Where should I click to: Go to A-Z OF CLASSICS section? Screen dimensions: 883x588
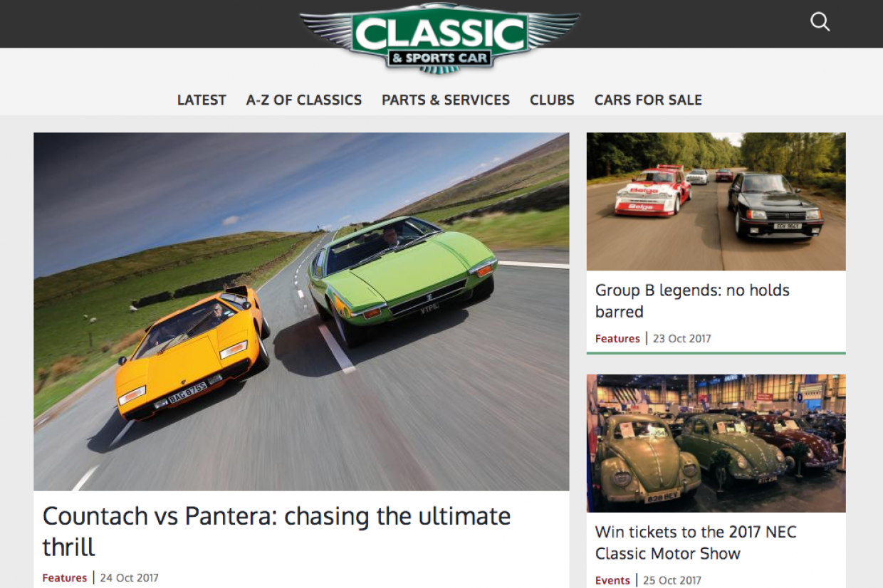[304, 100]
